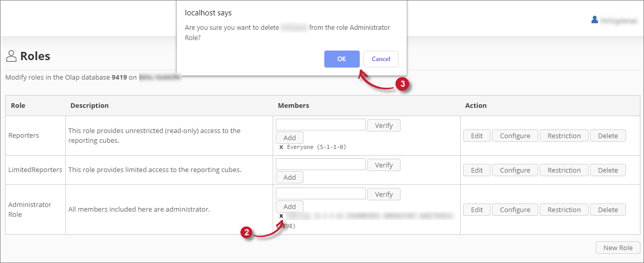This screenshot has width=644, height=263.
Task: Confirm deletion with the OK button
Action: pos(342,59)
